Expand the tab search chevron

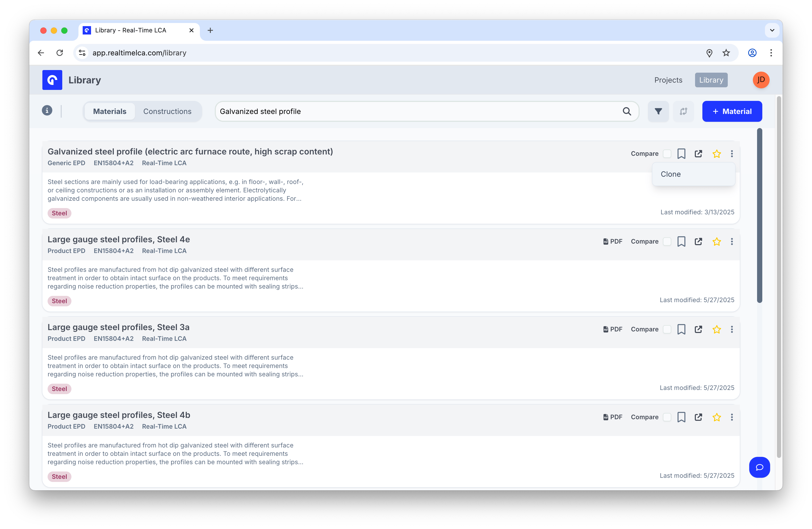[772, 30]
